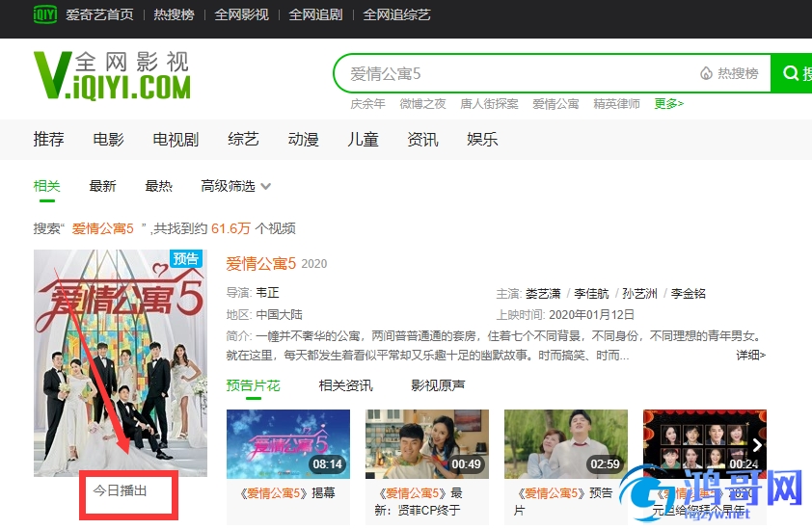The height and width of the screenshot is (529, 812).
Task: Expand synopsis with 详细>
Action: [x=751, y=356]
